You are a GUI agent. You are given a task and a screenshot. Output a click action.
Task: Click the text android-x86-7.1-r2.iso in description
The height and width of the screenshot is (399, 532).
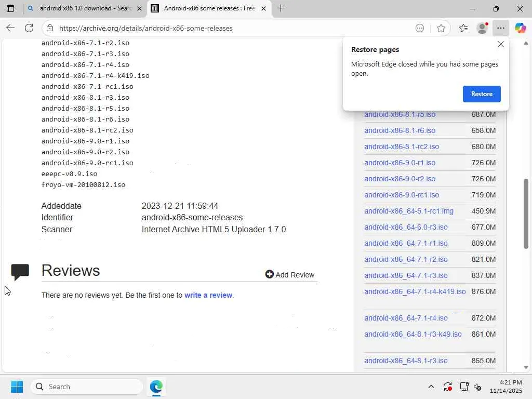[x=85, y=43]
